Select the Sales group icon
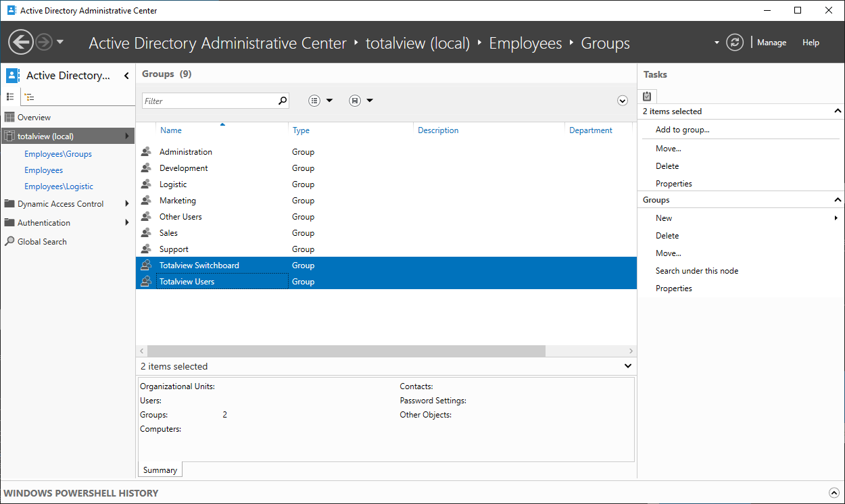 click(145, 233)
